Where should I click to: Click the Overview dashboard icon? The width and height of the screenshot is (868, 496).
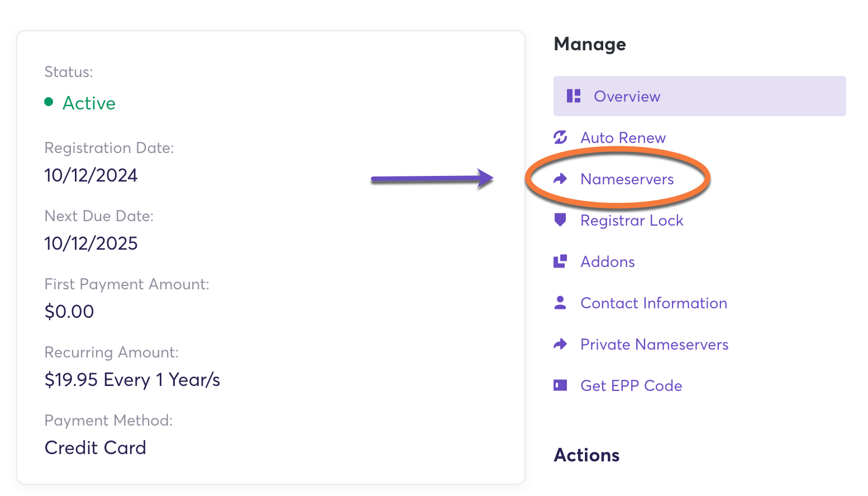click(x=574, y=96)
